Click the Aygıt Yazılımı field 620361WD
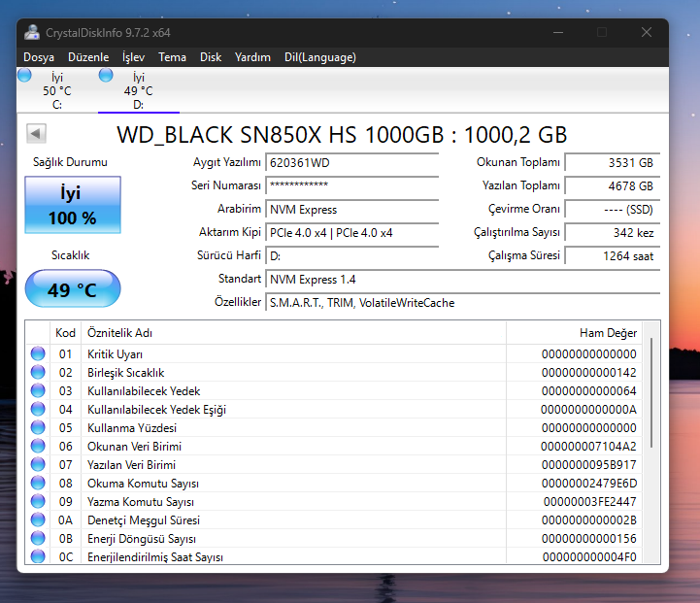700x603 pixels. (x=352, y=162)
